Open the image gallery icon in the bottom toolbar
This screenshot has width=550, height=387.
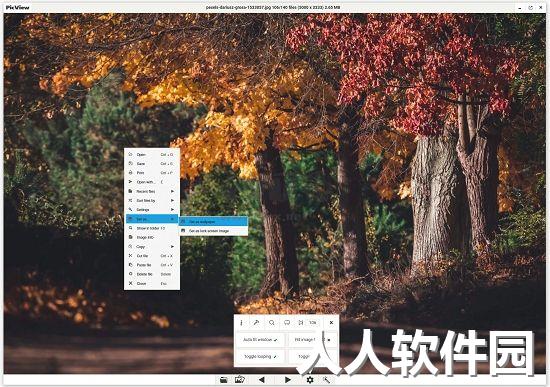[x=240, y=379]
